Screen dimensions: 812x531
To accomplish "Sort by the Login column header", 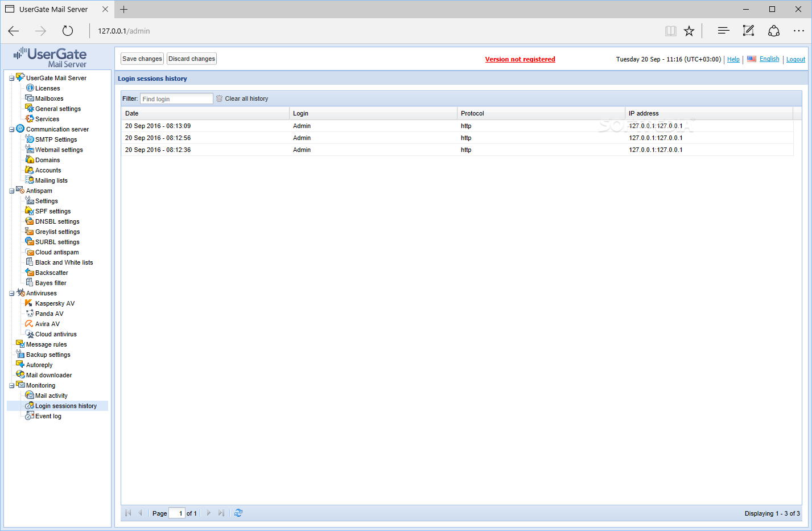I will click(373, 113).
